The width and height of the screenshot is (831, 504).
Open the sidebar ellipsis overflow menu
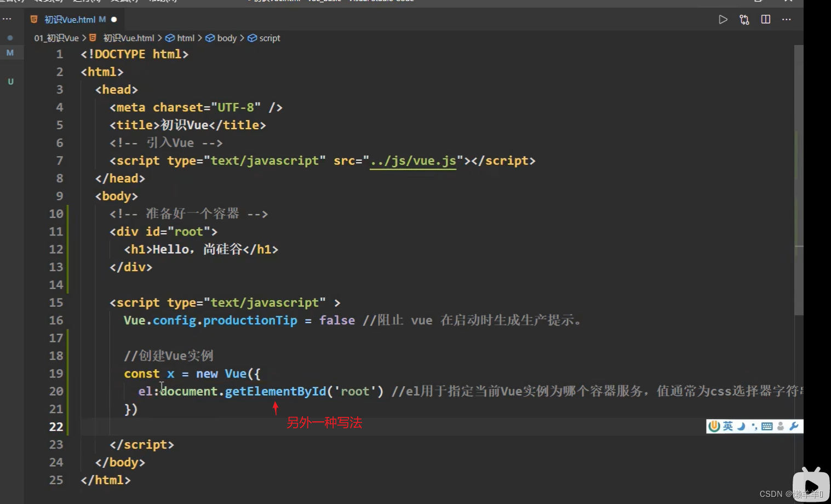click(7, 19)
